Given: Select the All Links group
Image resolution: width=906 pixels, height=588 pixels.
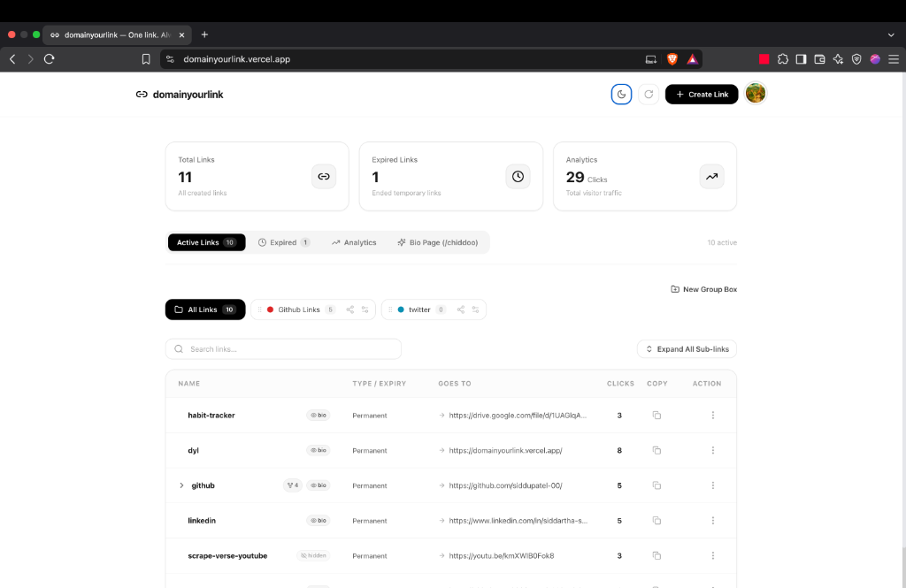Looking at the screenshot, I should click(205, 309).
